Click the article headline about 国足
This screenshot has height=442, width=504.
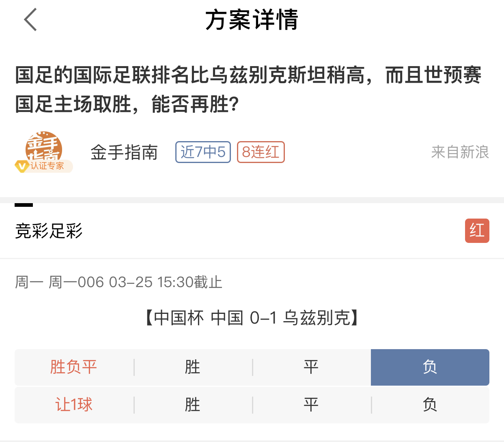click(248, 90)
